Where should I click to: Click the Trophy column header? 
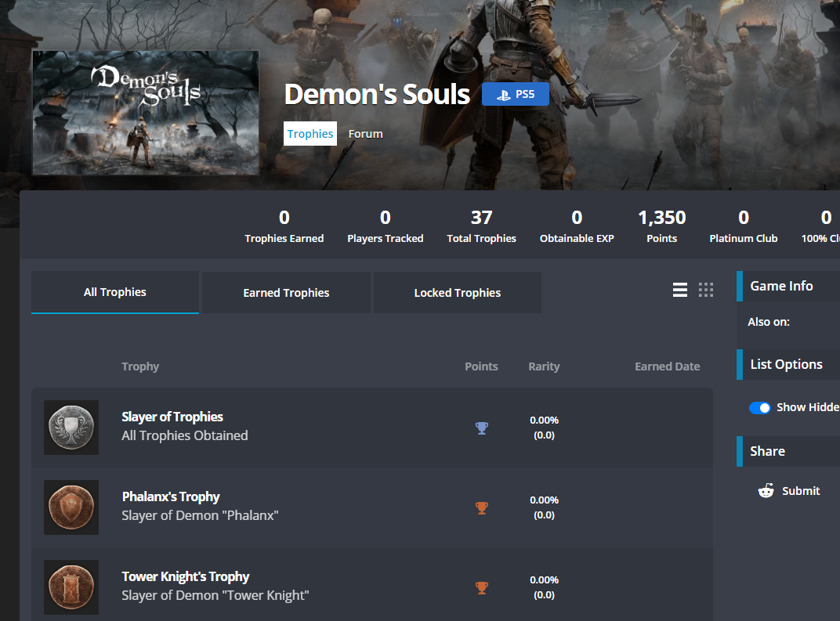(x=140, y=366)
